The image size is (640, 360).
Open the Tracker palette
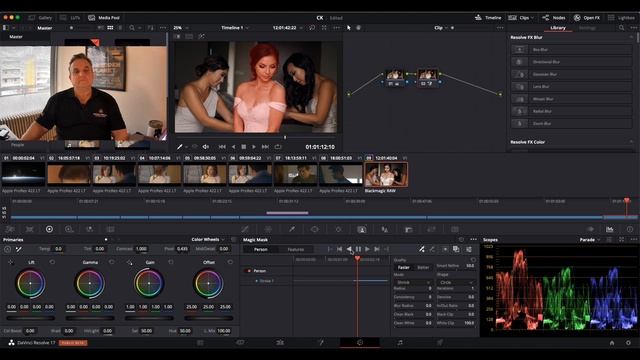338,229
